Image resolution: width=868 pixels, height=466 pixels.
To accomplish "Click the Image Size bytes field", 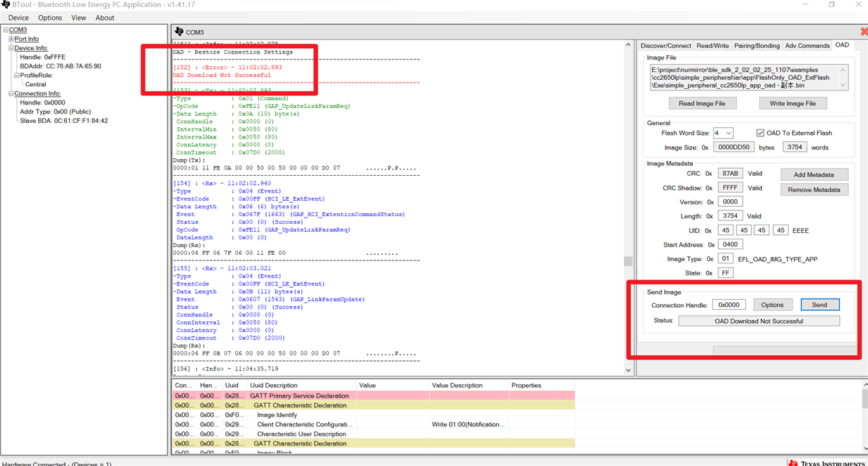I will (x=734, y=147).
